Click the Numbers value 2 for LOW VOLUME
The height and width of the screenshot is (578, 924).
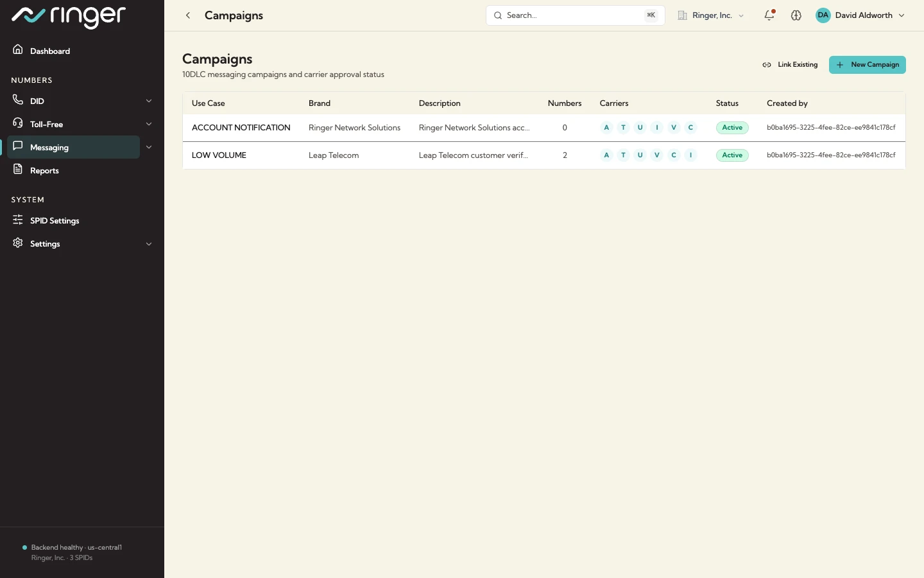coord(565,155)
